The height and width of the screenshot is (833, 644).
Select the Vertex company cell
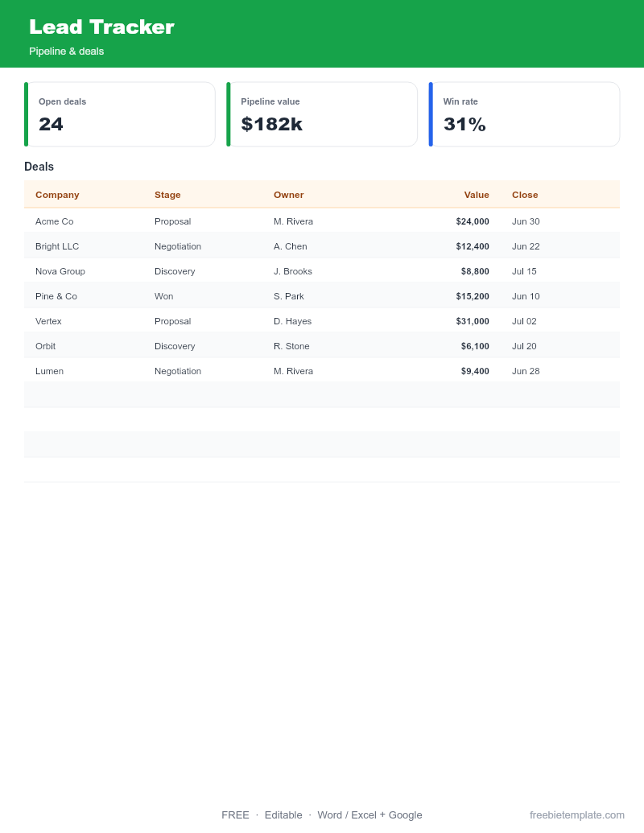pyautogui.click(x=48, y=321)
